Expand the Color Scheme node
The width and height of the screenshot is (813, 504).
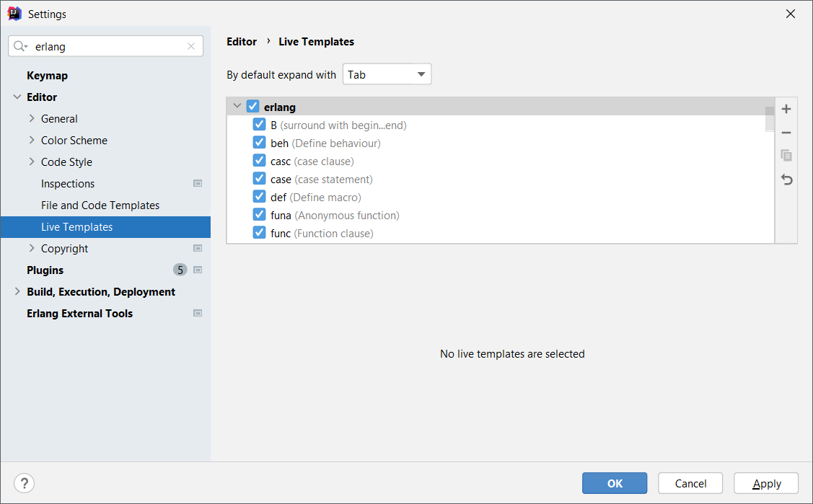32,140
